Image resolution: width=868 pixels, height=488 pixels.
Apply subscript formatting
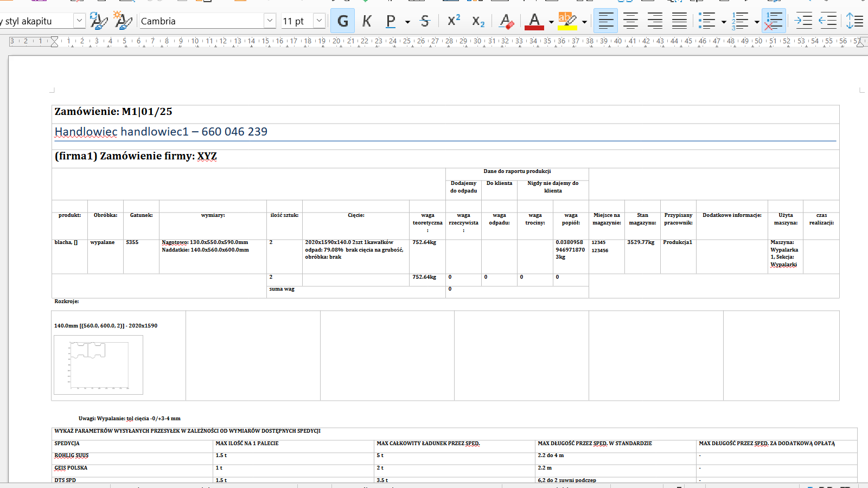478,21
